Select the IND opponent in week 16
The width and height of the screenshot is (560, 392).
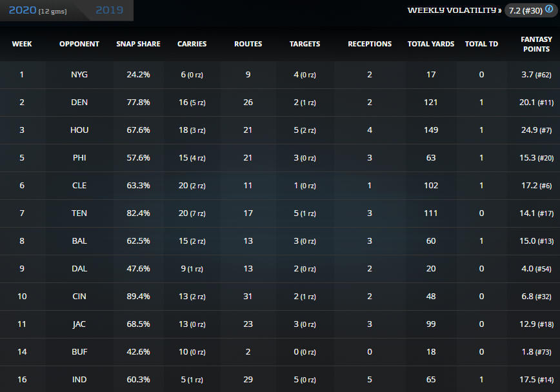point(79,380)
